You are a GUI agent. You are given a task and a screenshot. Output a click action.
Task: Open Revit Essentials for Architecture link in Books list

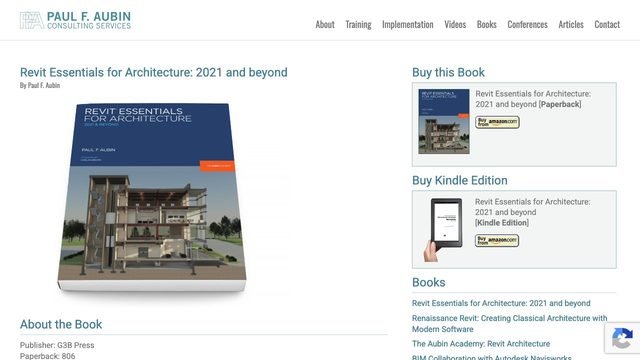501,303
